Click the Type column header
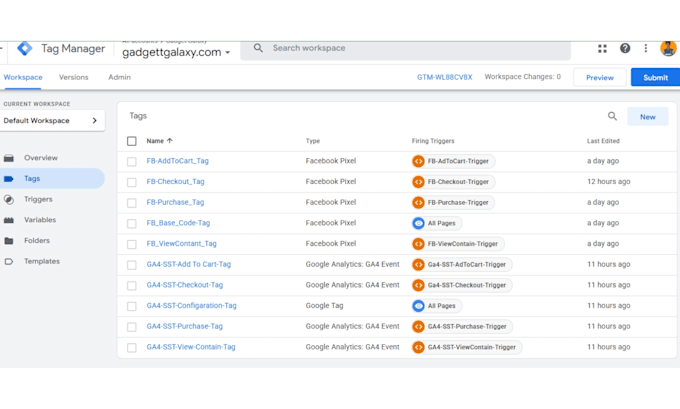 (313, 141)
